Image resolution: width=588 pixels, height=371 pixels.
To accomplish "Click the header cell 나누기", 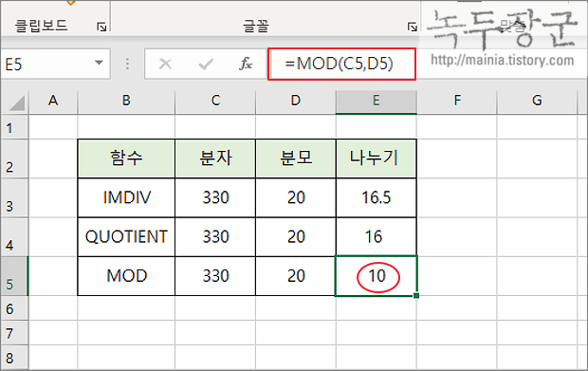I will (x=377, y=158).
